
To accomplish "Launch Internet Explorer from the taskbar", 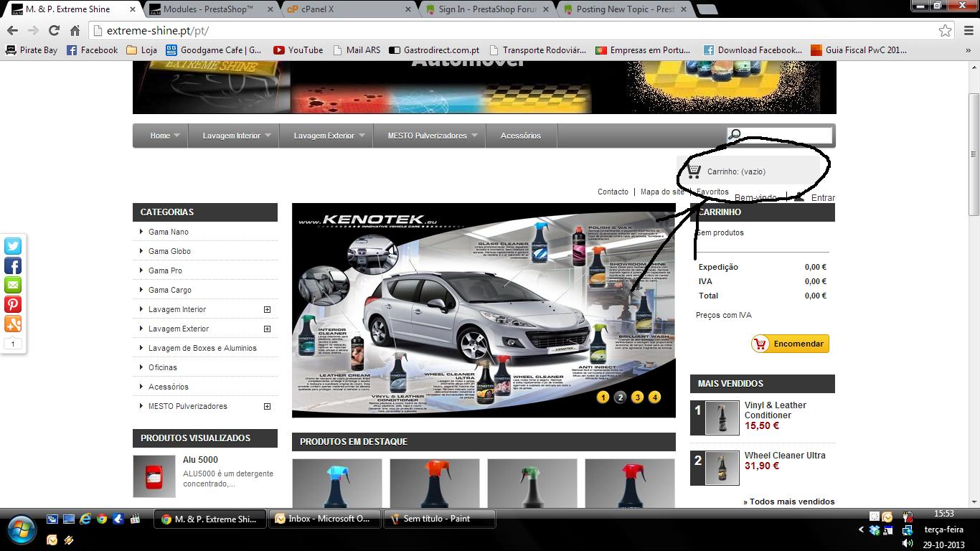I will (x=85, y=519).
